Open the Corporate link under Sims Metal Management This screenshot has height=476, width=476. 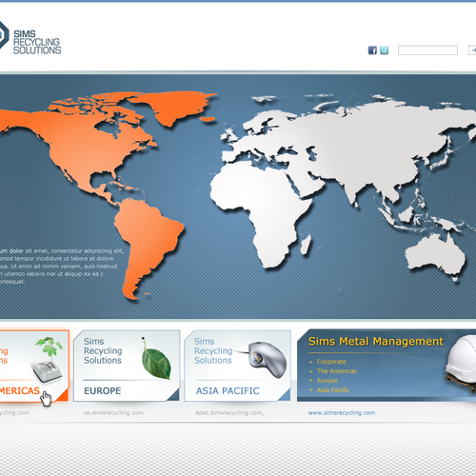331,362
